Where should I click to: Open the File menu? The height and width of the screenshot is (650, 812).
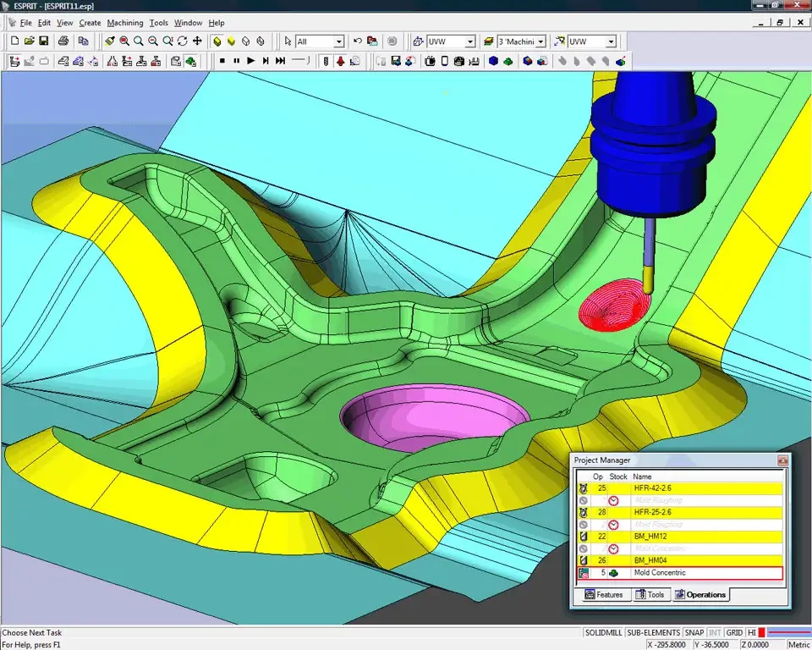25,23
